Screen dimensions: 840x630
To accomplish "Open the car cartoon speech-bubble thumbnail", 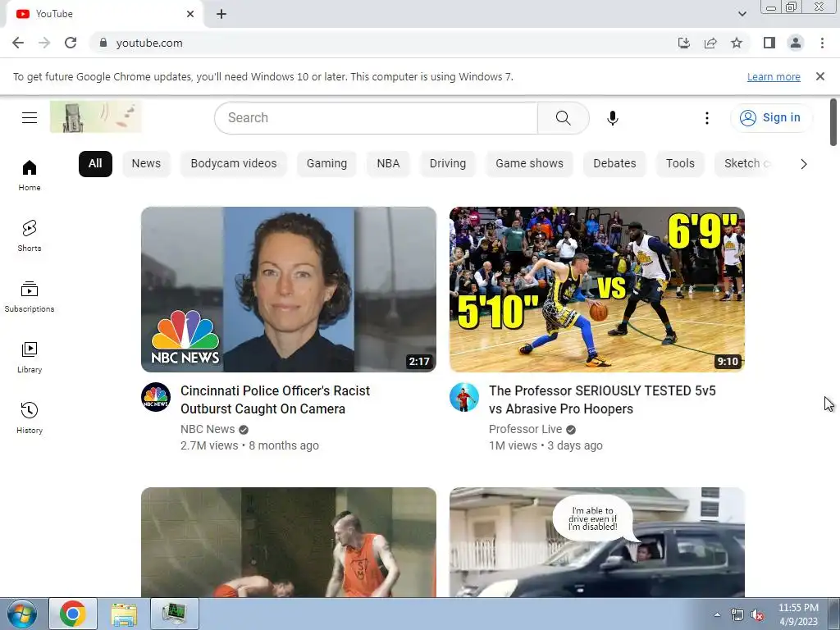I will [597, 542].
